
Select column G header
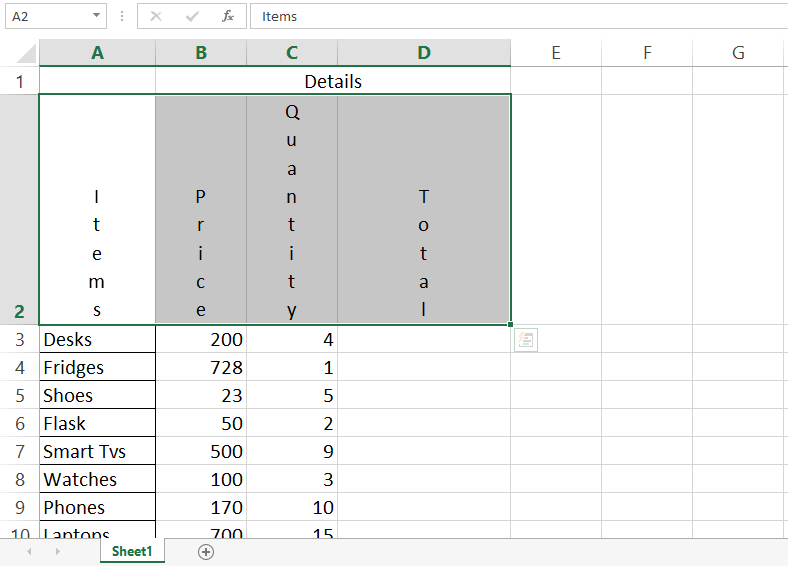coord(738,53)
